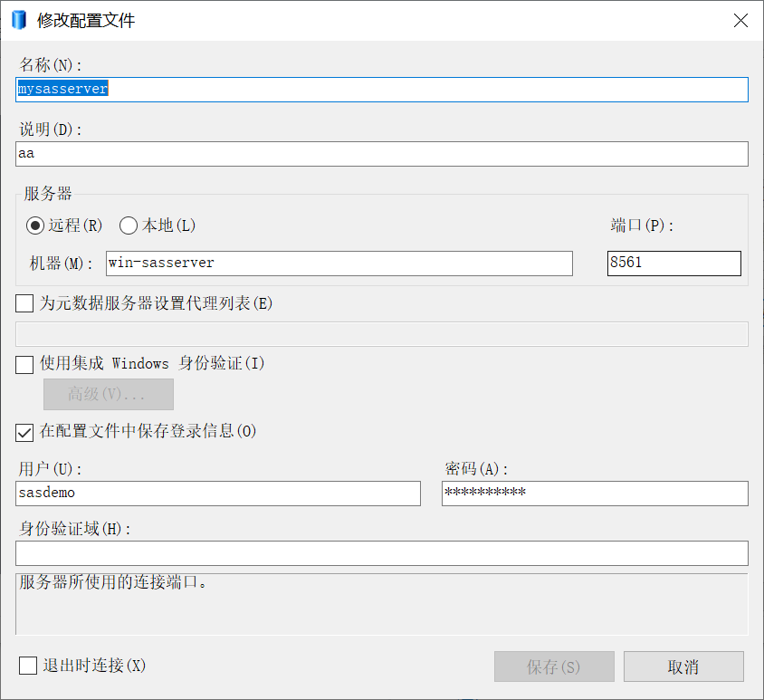Click the 机器(M) field showing win-sasserver

click(339, 264)
